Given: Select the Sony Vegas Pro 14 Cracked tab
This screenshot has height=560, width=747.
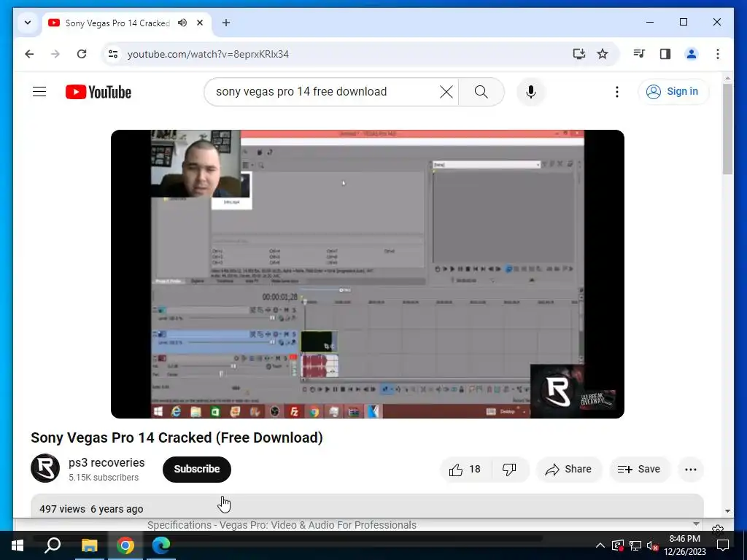Looking at the screenshot, I should (117, 23).
